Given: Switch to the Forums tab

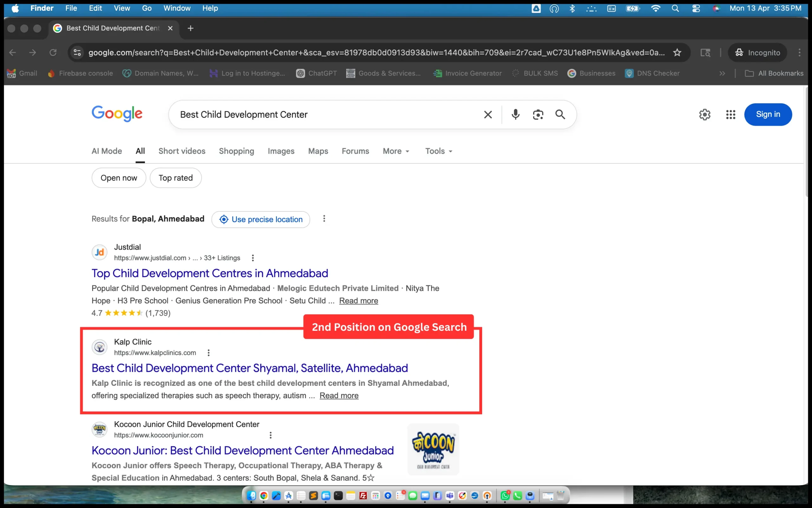Looking at the screenshot, I should (355, 151).
